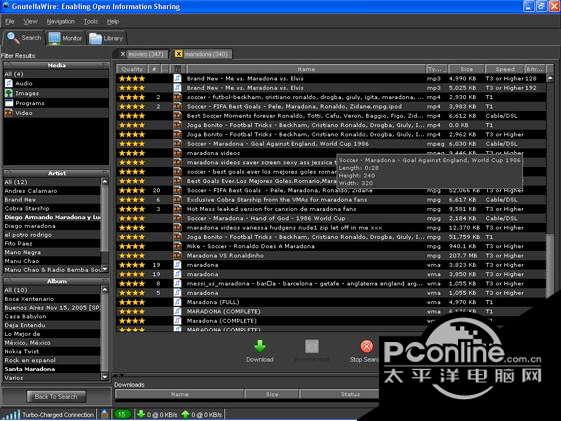Open the File menu

(9, 21)
